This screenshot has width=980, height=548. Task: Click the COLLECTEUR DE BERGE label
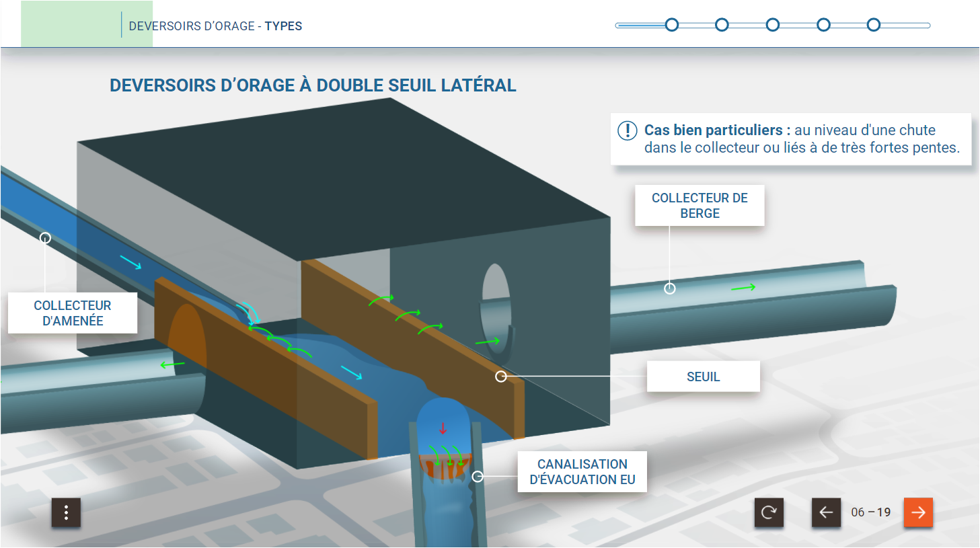[x=700, y=206]
